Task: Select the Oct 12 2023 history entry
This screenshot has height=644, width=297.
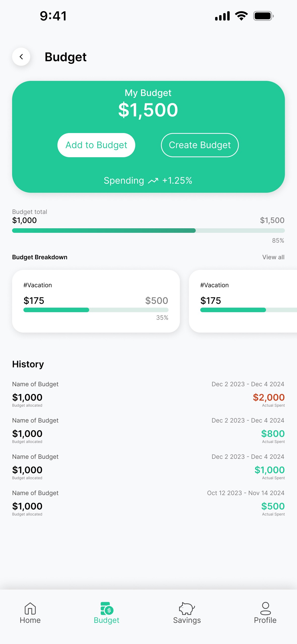Action: click(148, 503)
